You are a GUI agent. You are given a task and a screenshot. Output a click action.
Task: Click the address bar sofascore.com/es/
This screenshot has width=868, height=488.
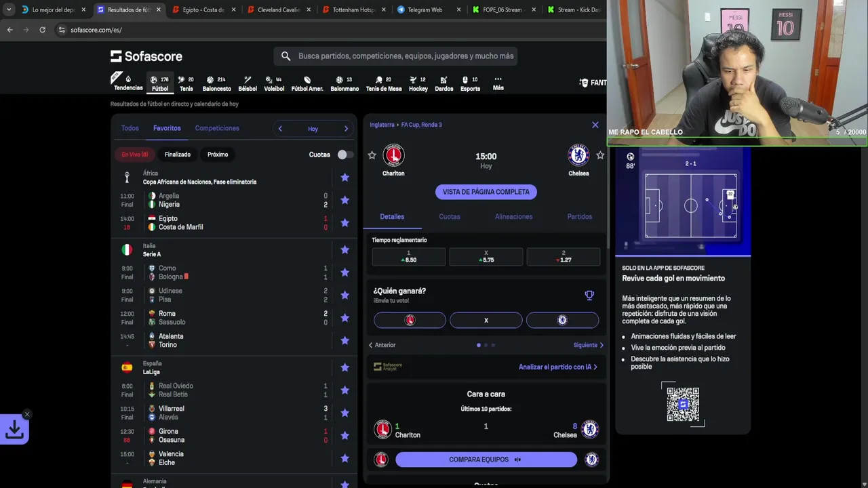[96, 30]
